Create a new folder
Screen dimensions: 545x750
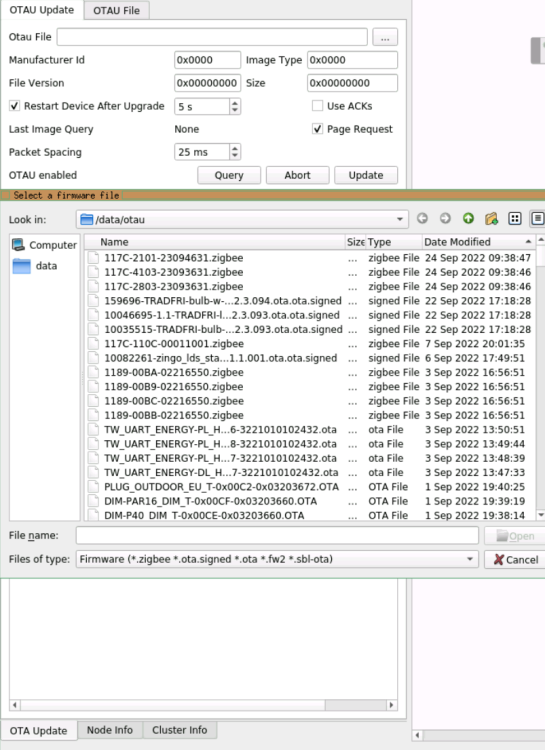click(x=491, y=219)
